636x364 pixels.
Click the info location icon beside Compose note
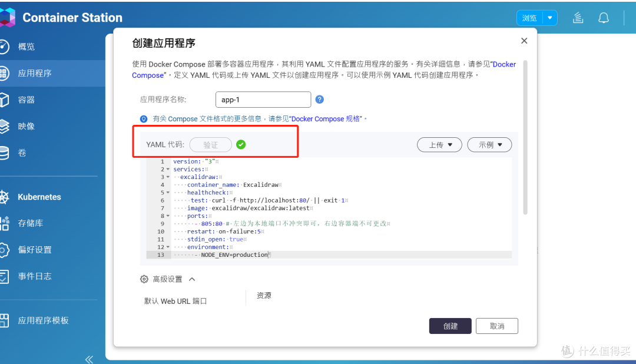[x=144, y=119]
